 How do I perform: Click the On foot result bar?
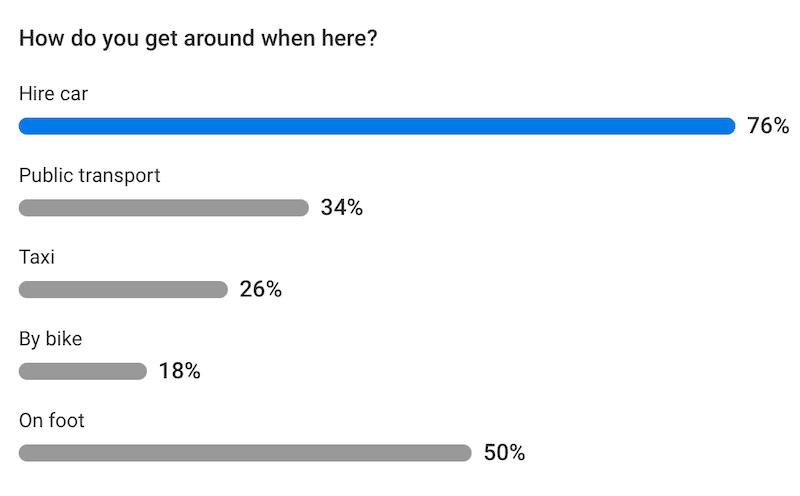[245, 453]
